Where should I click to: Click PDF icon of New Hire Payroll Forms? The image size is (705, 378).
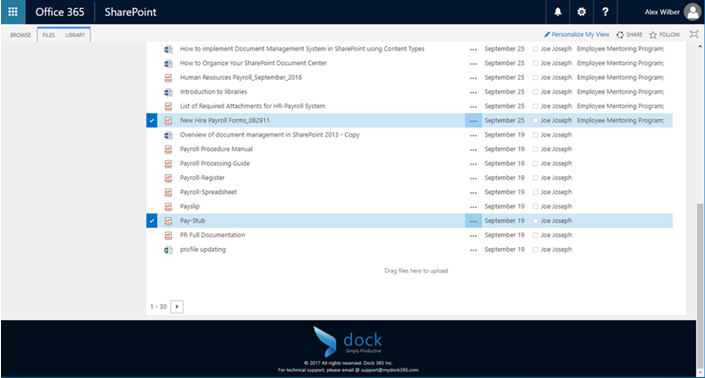coord(168,120)
